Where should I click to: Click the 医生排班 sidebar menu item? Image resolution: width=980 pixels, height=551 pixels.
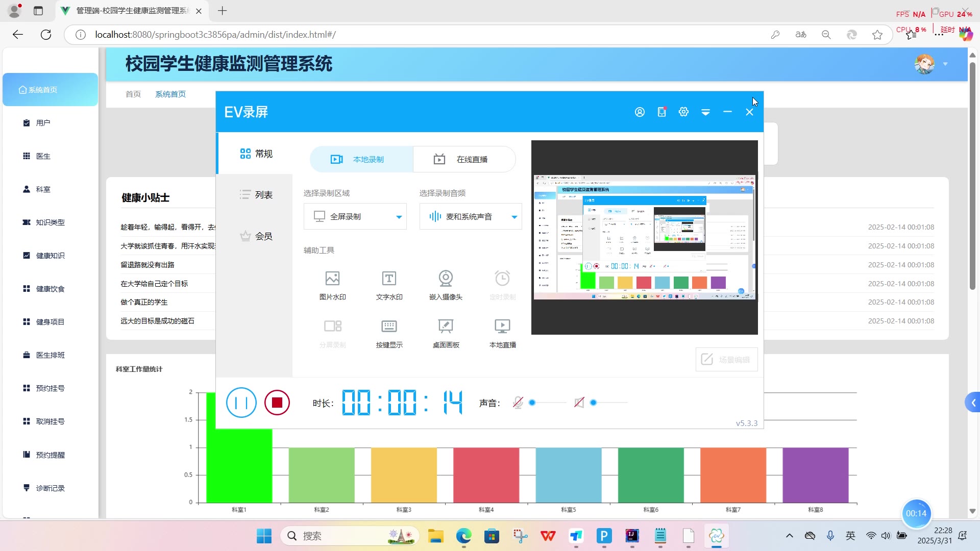[x=50, y=355]
